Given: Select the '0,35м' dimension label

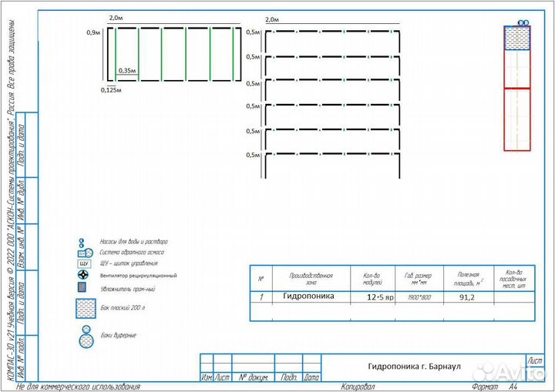Looking at the screenshot, I should coord(127,71).
